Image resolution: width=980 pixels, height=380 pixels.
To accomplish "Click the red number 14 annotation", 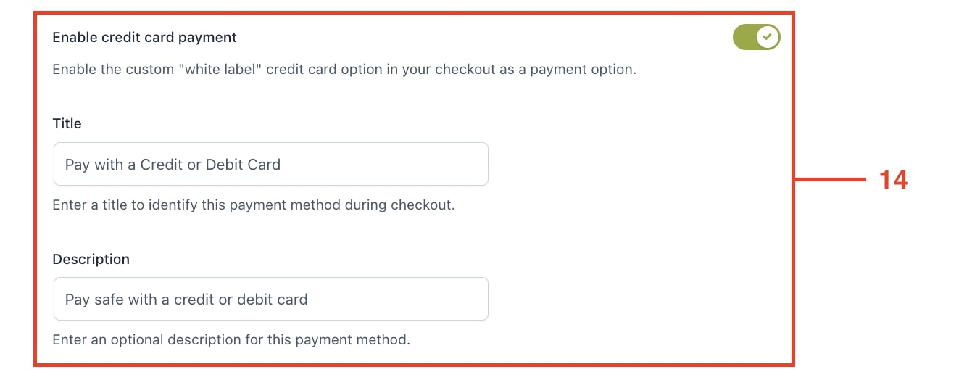I will 893,180.
